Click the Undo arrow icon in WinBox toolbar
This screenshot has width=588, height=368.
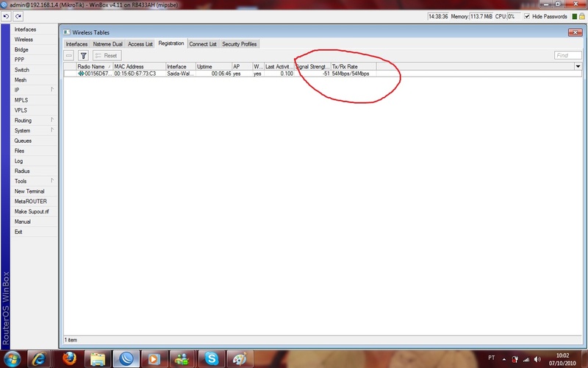[6, 16]
